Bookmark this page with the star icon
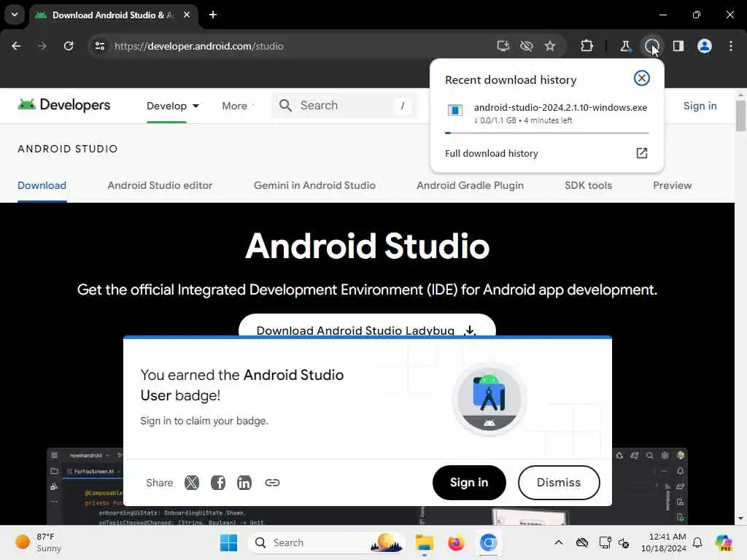 550,46
